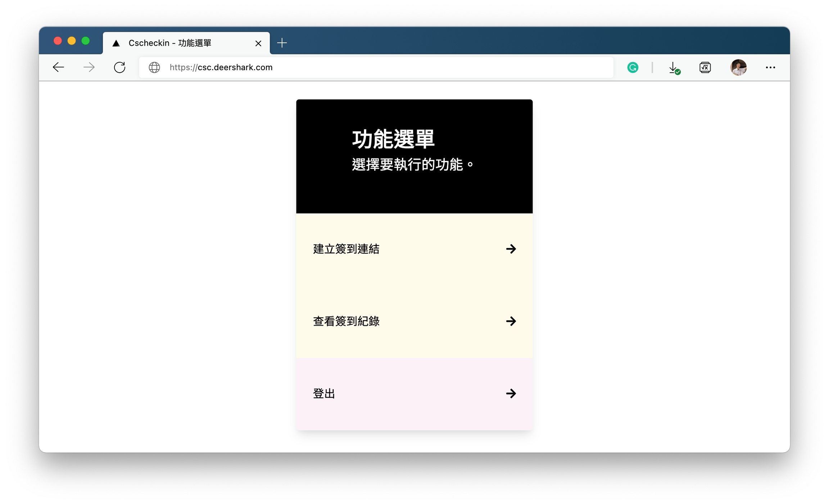Open 建立簽到連結 menu item
This screenshot has height=504, width=829.
(x=346, y=249)
